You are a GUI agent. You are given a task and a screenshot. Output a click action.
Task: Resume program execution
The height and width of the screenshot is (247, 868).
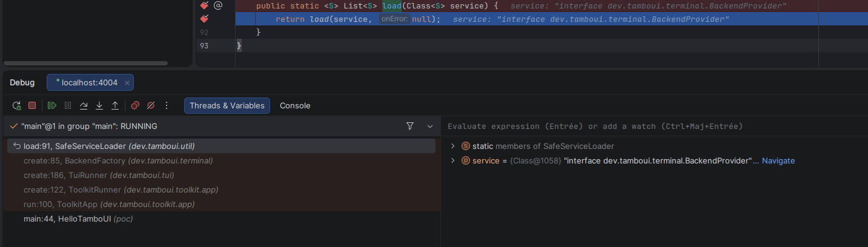52,105
